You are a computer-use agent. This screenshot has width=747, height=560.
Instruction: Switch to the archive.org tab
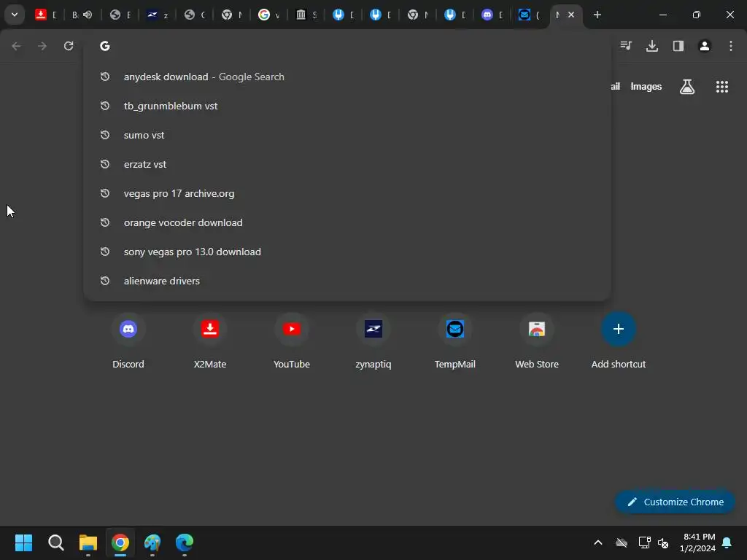tap(306, 15)
